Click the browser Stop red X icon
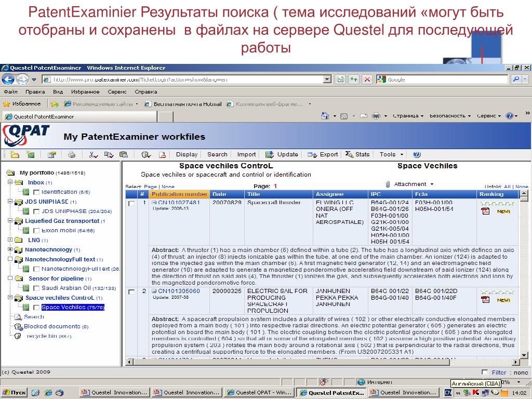532x399 pixels. pos(367,79)
